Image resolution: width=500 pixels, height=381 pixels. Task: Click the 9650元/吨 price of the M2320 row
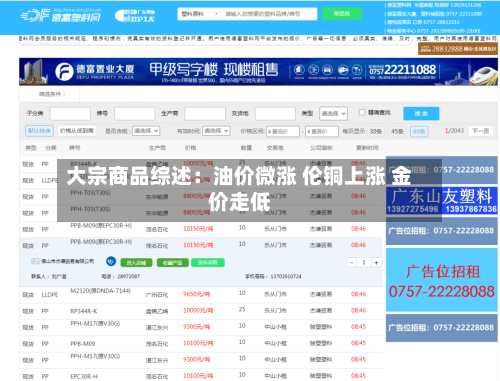point(196,294)
